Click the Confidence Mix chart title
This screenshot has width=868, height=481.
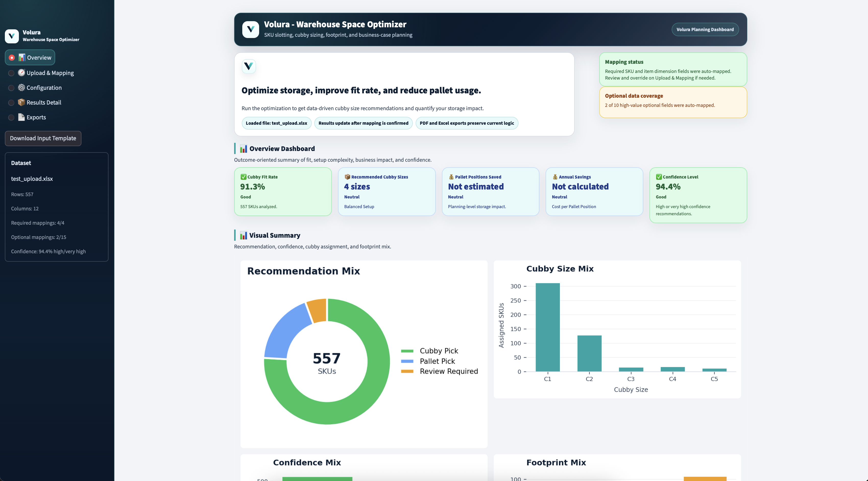pos(307,463)
